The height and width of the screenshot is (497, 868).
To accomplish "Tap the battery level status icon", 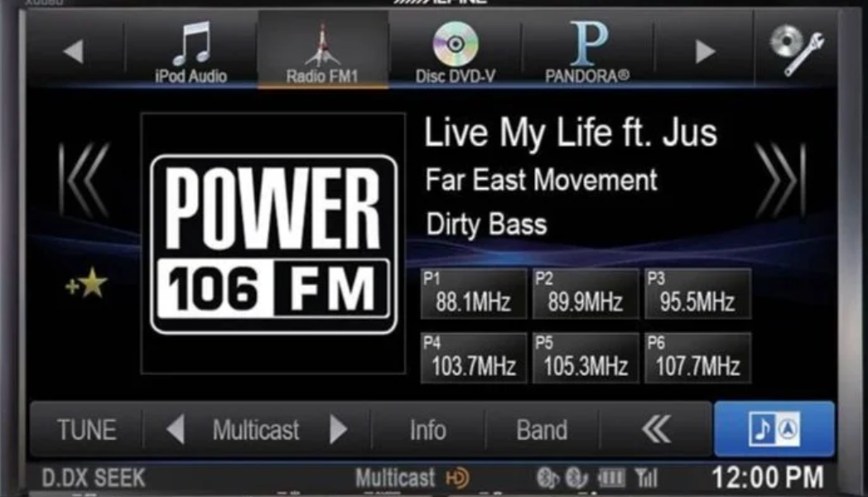I will (x=611, y=478).
